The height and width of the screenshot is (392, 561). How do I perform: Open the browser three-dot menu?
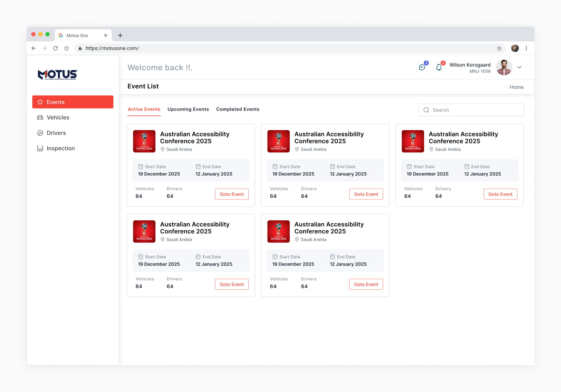coord(526,48)
